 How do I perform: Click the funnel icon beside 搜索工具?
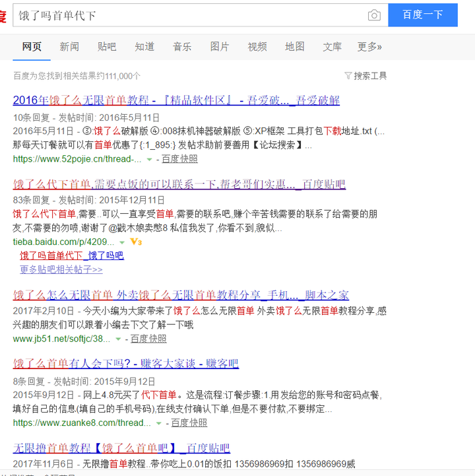pyautogui.click(x=348, y=75)
